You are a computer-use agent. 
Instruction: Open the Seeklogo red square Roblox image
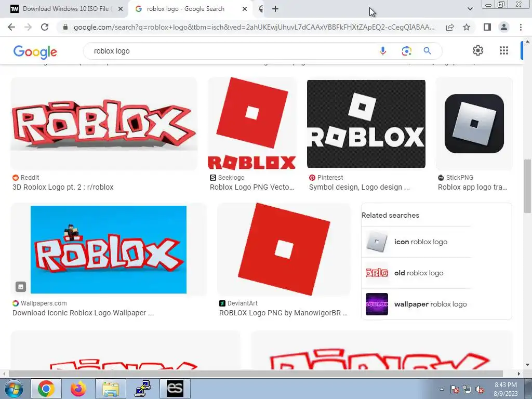[x=252, y=124]
